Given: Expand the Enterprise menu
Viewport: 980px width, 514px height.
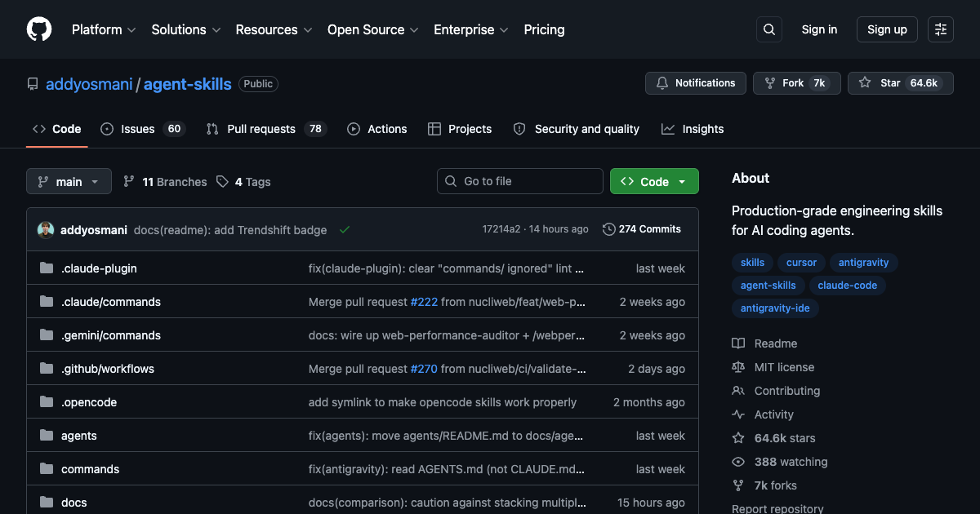Looking at the screenshot, I should pyautogui.click(x=471, y=29).
